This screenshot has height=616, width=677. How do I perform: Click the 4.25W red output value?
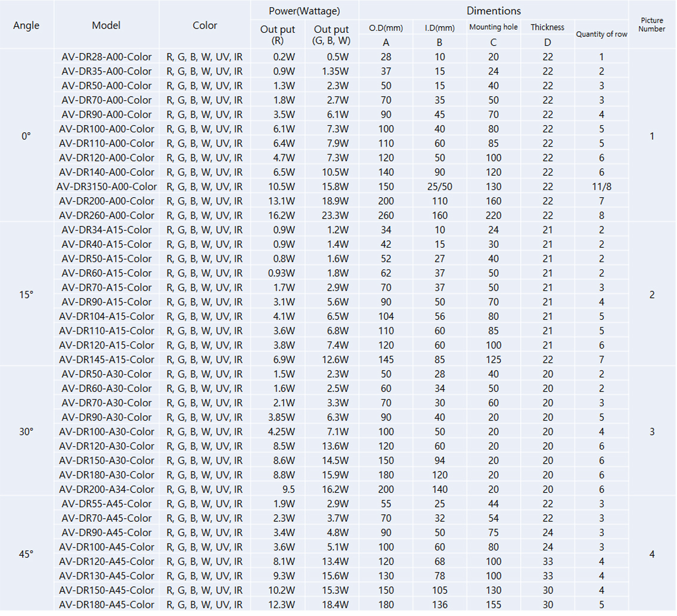[281, 432]
